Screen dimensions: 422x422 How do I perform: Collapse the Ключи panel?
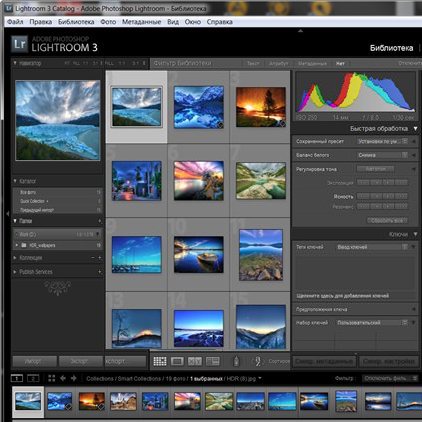(x=415, y=234)
